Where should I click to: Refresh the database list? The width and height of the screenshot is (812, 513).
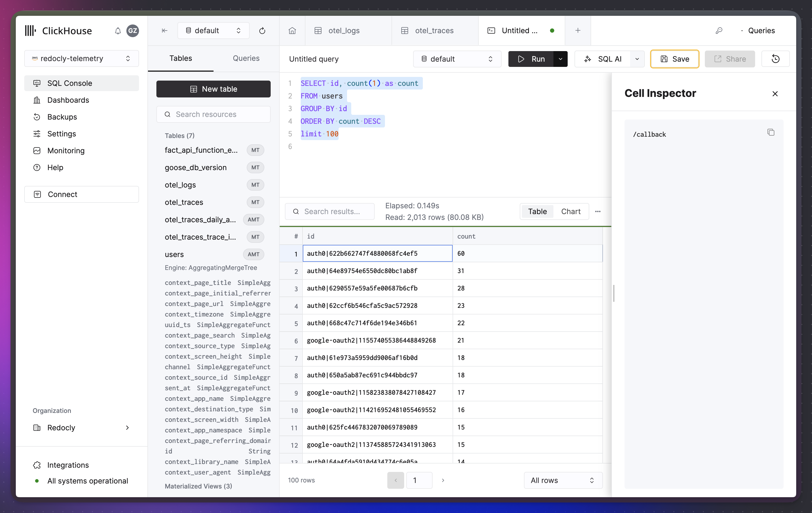pyautogui.click(x=262, y=31)
